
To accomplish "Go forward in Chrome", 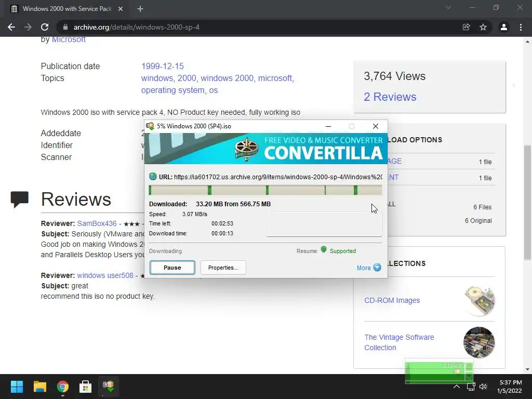I will (x=28, y=27).
